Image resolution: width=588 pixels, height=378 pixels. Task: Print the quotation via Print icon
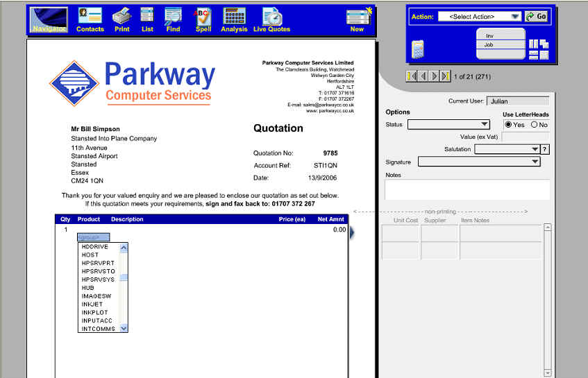tap(122, 20)
